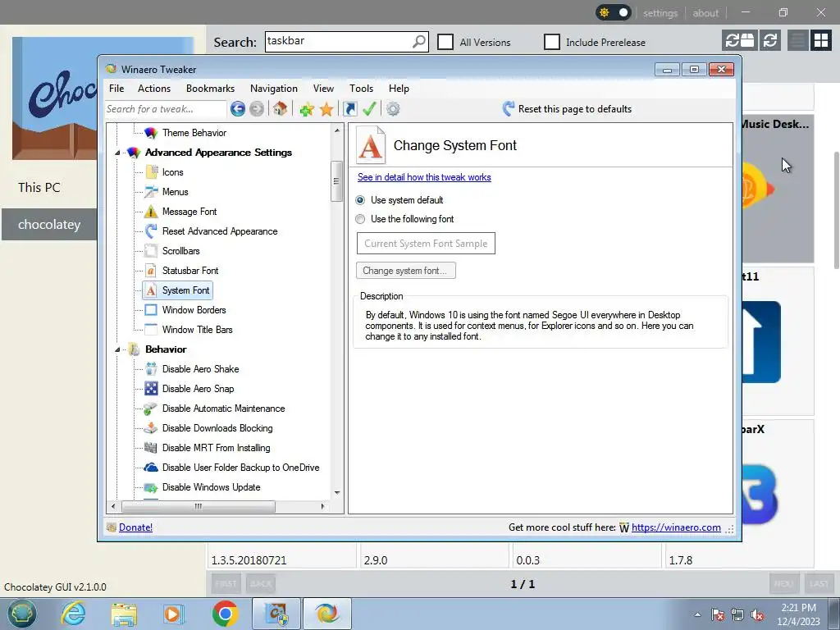Image resolution: width=840 pixels, height=630 pixels.
Task: Click the shortcut arrow toolbar icon
Action: pyautogui.click(x=350, y=109)
